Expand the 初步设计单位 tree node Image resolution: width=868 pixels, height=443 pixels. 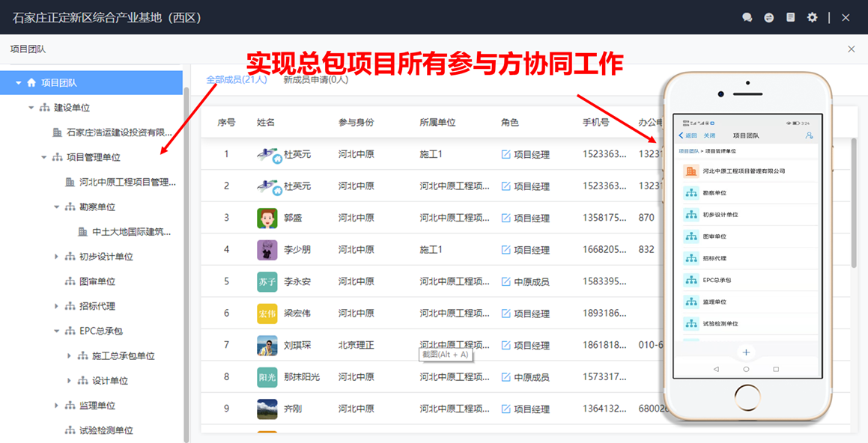[57, 257]
